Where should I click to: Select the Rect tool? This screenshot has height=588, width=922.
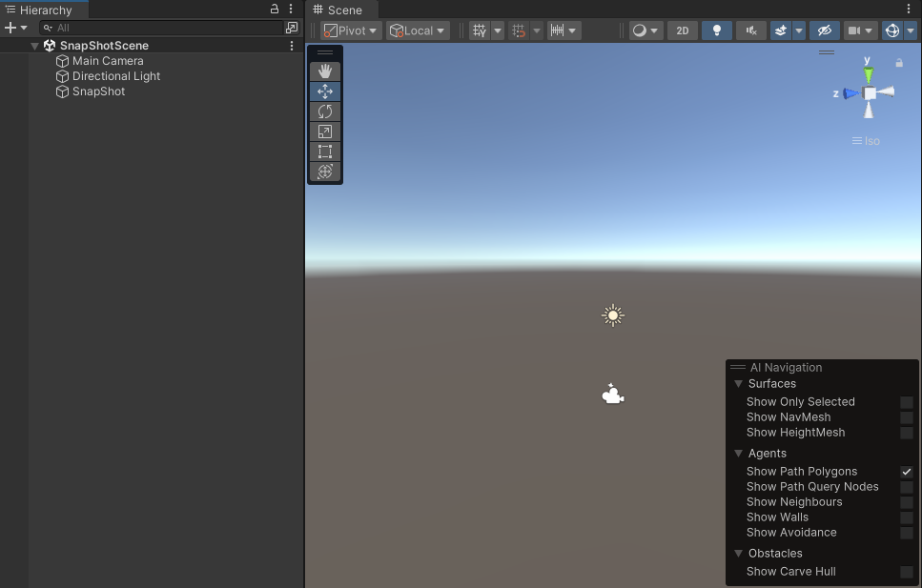pyautogui.click(x=325, y=152)
